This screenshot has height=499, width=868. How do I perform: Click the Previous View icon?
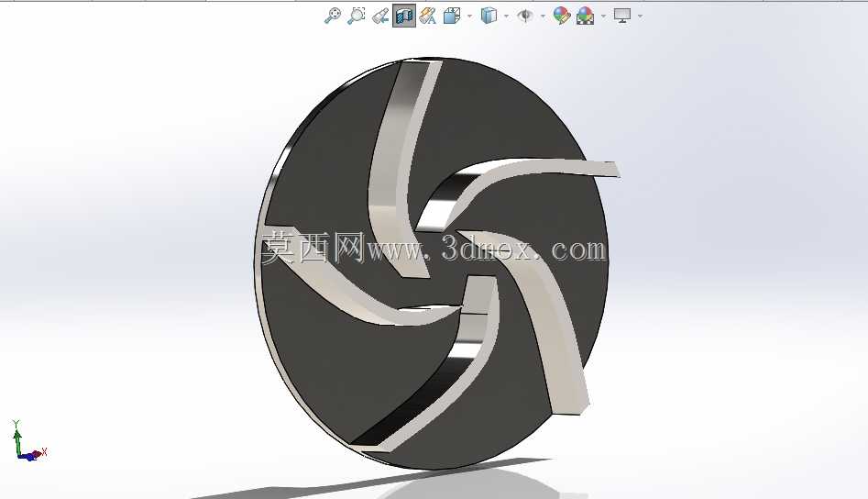coord(380,16)
